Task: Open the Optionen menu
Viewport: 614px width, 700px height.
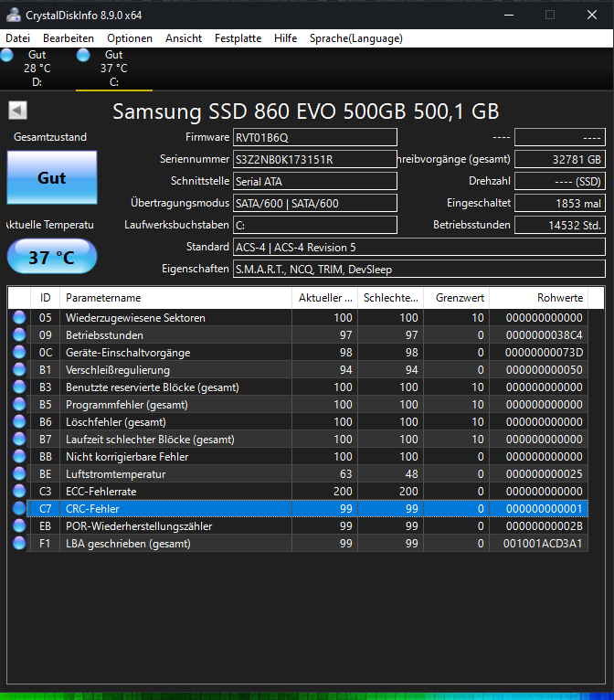Action: coord(130,38)
